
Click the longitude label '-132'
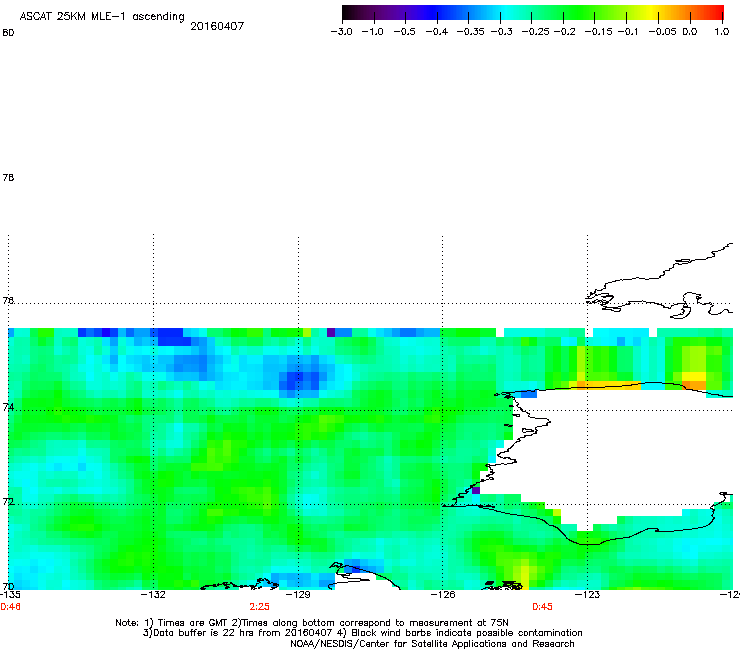tap(153, 595)
